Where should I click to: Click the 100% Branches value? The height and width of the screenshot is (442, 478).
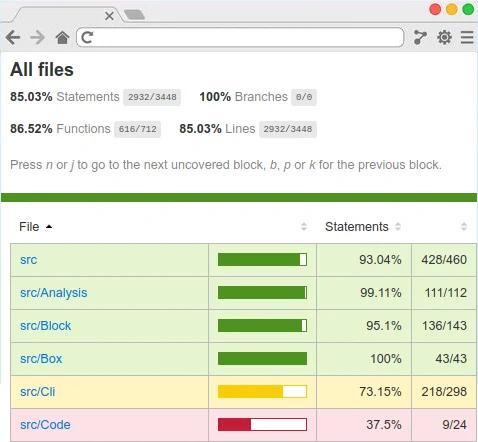[215, 97]
